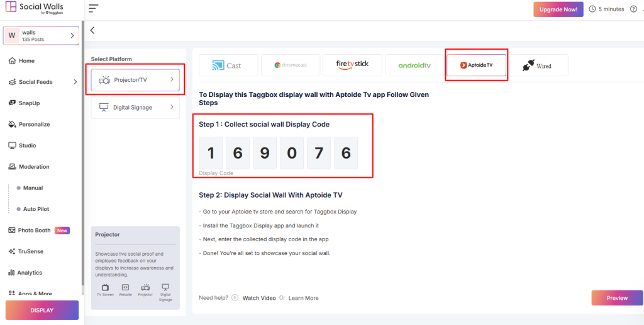Open Photo Booth in sidebar
Viewport: 644px width, 325px height.
click(35, 231)
